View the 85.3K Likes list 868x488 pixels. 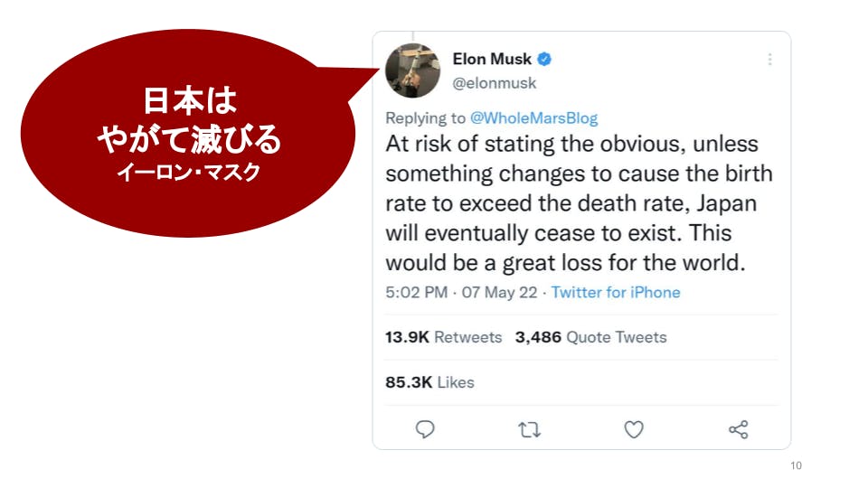coord(429,382)
